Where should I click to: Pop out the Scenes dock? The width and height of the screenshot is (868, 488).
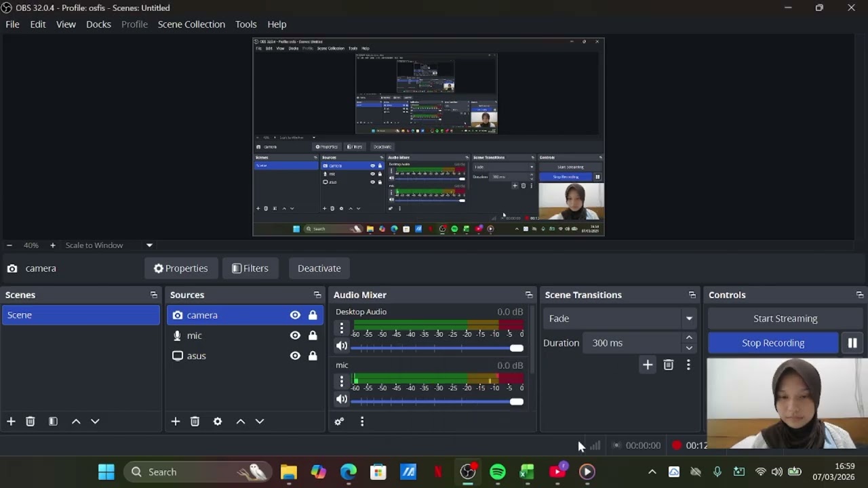[x=154, y=295]
